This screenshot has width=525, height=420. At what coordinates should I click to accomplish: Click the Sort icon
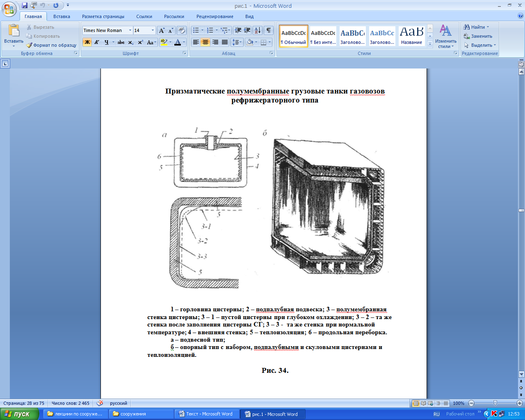pos(258,30)
